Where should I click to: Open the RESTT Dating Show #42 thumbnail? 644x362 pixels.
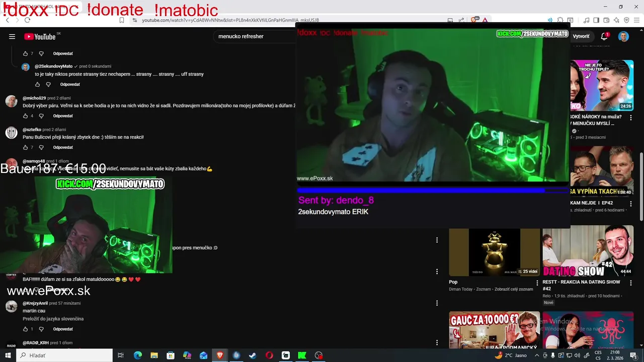pyautogui.click(x=588, y=251)
